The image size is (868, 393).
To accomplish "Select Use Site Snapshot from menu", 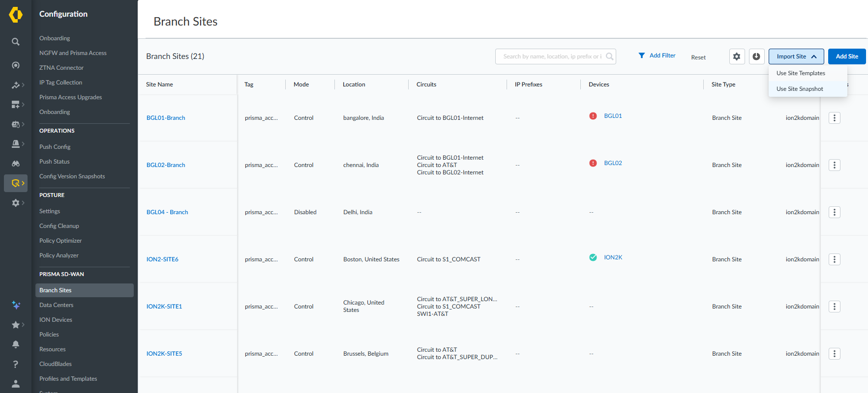I will pos(800,89).
